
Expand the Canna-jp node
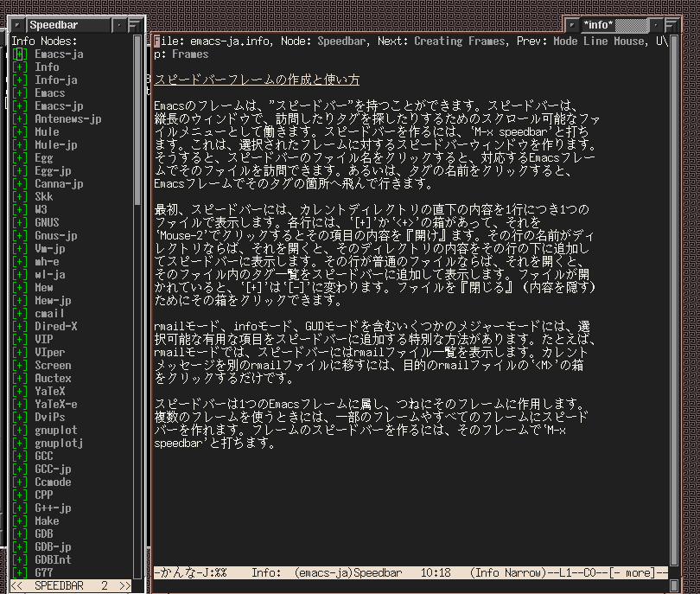pos(20,183)
